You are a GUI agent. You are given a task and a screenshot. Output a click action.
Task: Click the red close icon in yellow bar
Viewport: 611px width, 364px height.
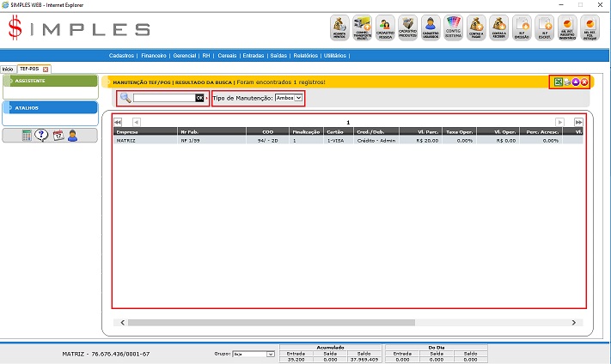point(584,82)
